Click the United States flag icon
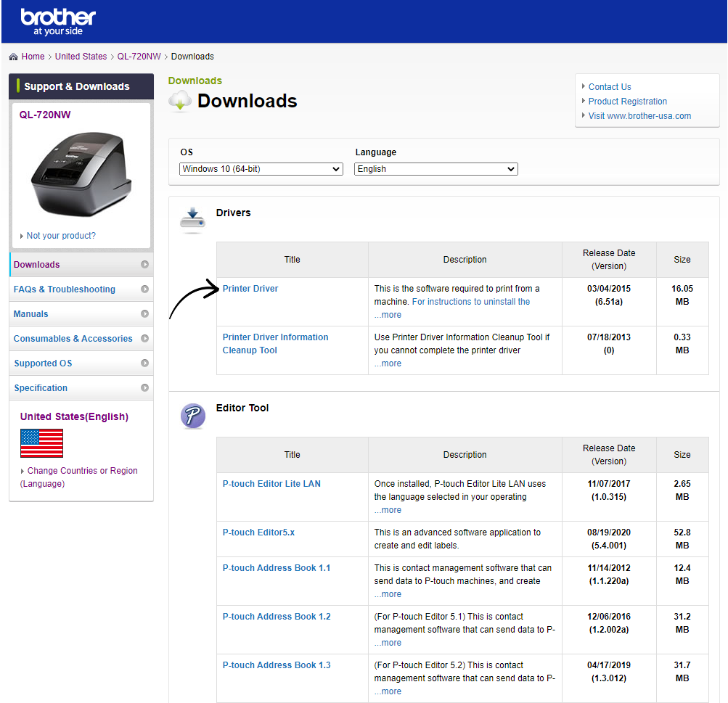728x703 pixels. click(41, 443)
